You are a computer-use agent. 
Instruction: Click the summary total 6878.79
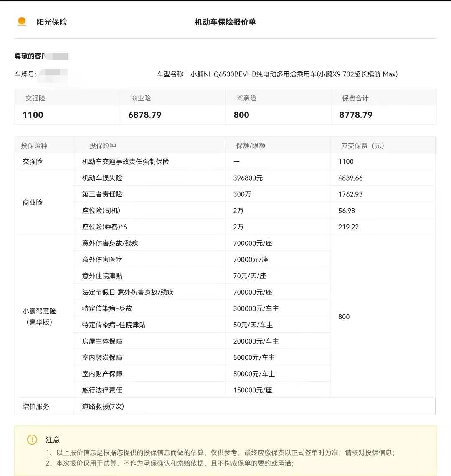(144, 115)
